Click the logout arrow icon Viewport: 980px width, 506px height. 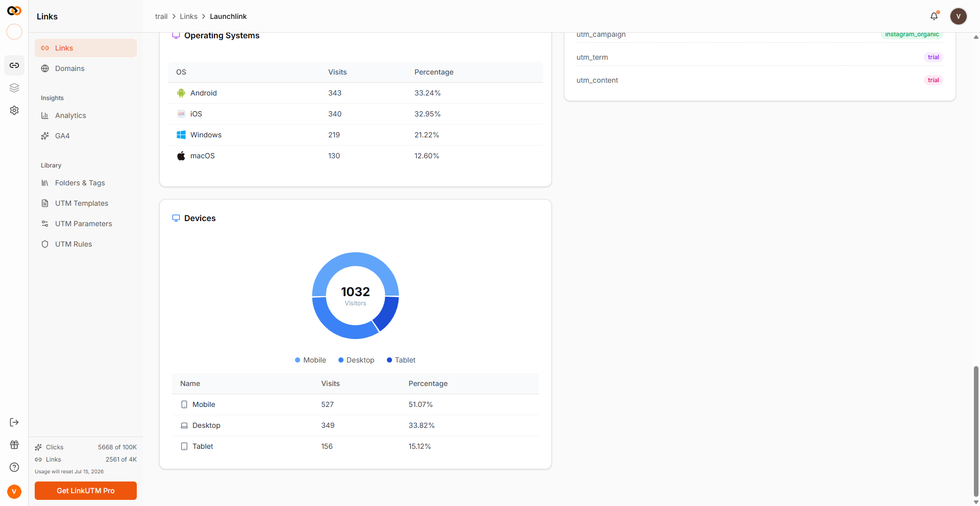(14, 422)
